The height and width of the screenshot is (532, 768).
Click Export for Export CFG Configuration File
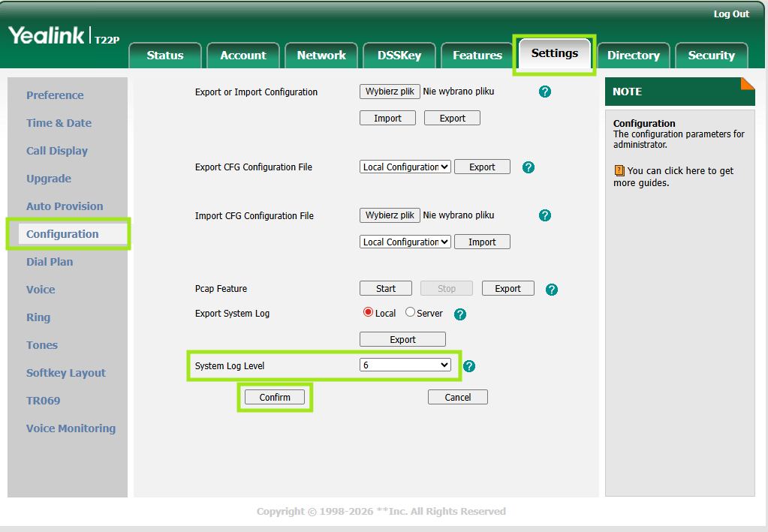point(482,167)
